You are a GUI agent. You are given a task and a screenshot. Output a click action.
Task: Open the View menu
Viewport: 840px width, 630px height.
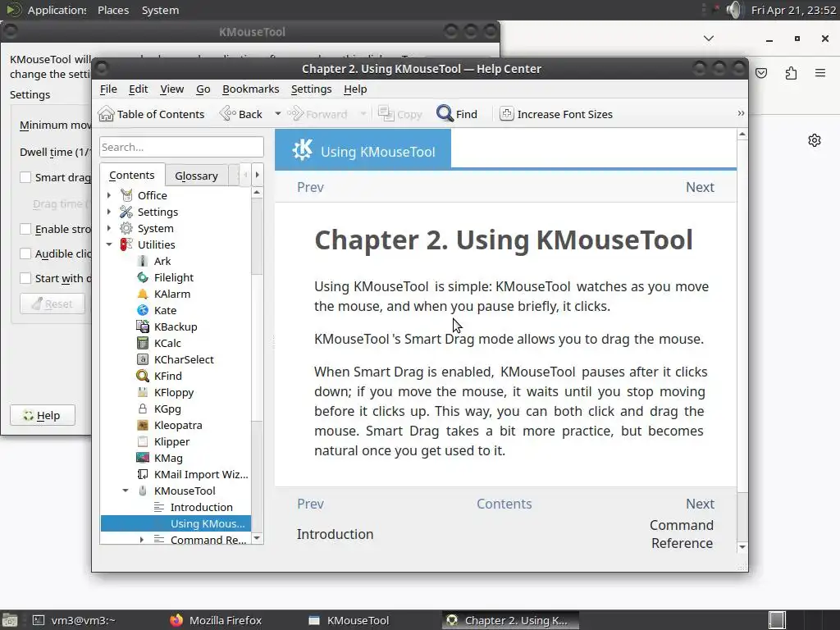point(172,89)
